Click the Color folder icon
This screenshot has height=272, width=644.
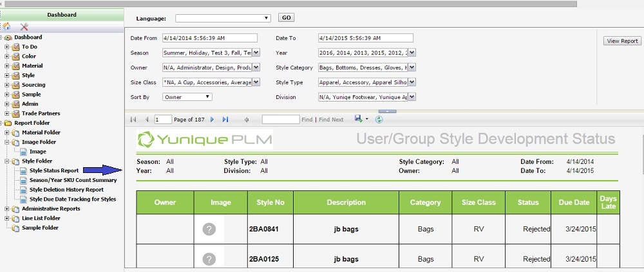pos(15,56)
